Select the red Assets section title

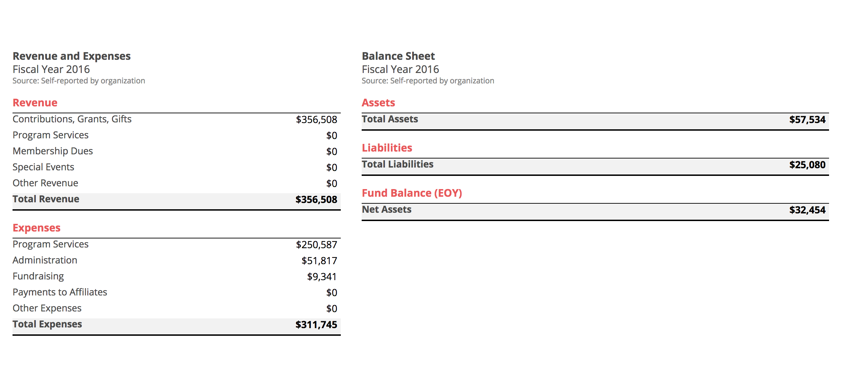[378, 103]
